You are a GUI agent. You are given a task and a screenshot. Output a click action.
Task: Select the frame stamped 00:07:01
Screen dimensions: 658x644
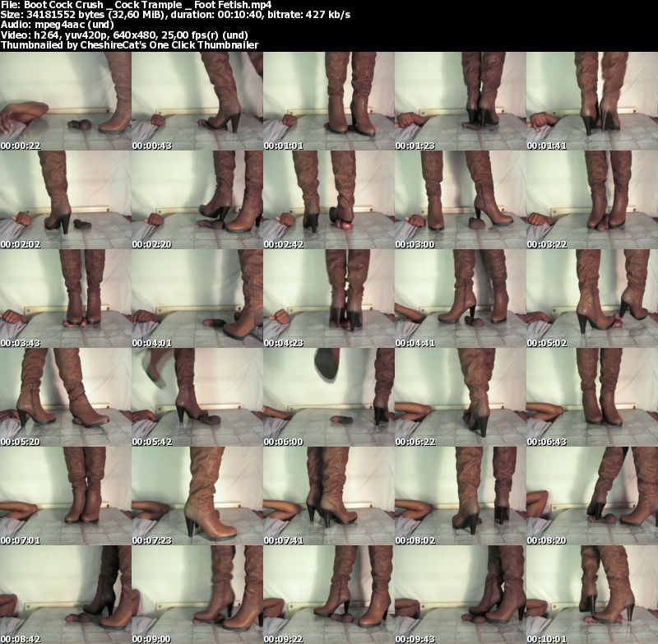point(66,496)
